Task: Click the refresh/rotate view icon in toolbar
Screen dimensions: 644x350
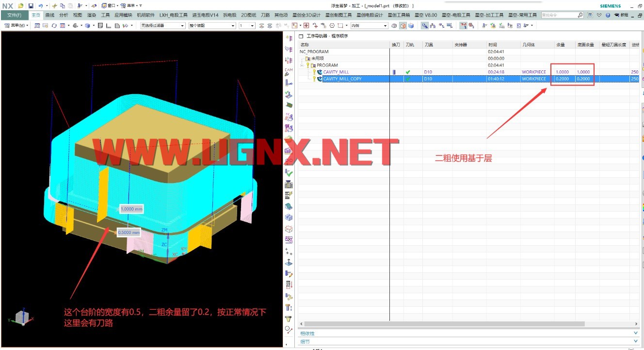Action: click(54, 25)
